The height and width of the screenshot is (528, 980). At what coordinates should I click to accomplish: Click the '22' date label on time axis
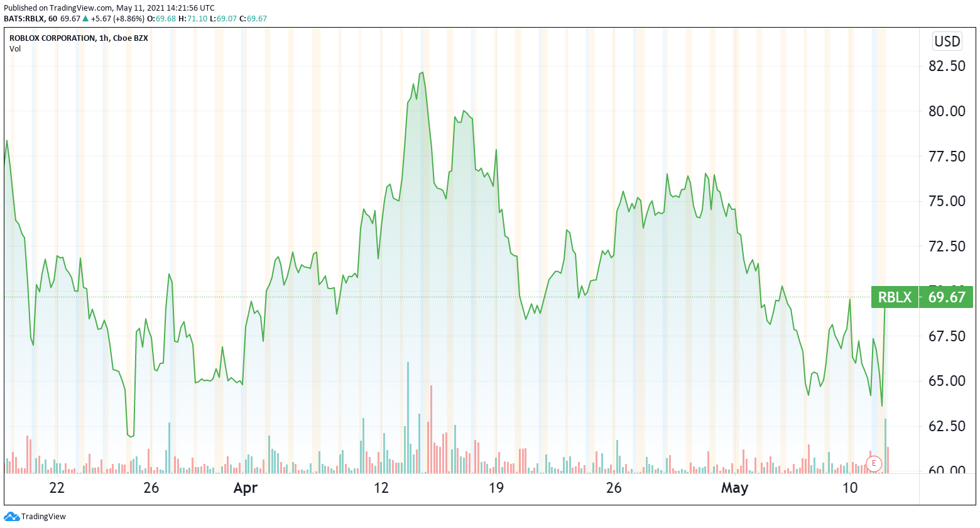(57, 488)
